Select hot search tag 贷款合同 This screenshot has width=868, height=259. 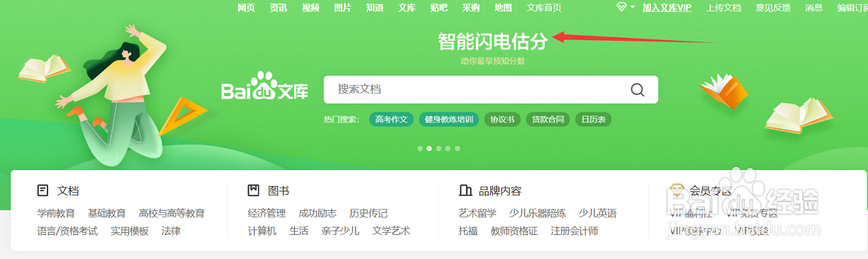click(x=548, y=120)
